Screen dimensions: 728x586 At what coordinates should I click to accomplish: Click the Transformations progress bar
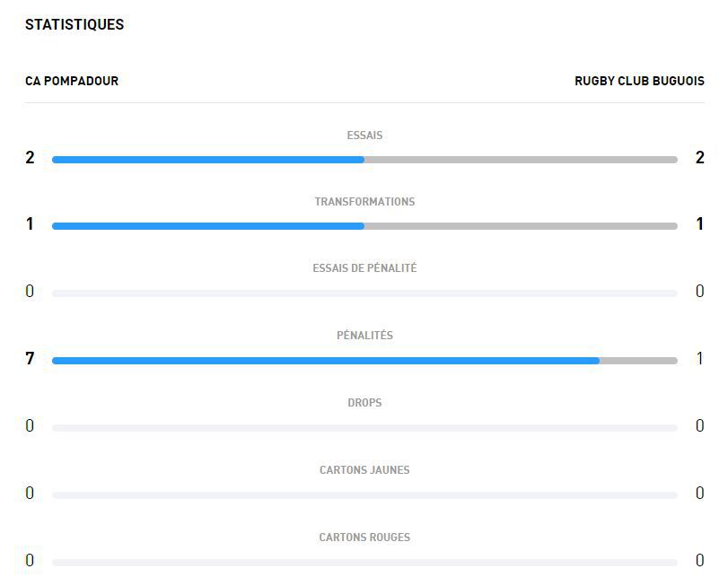pyautogui.click(x=364, y=226)
